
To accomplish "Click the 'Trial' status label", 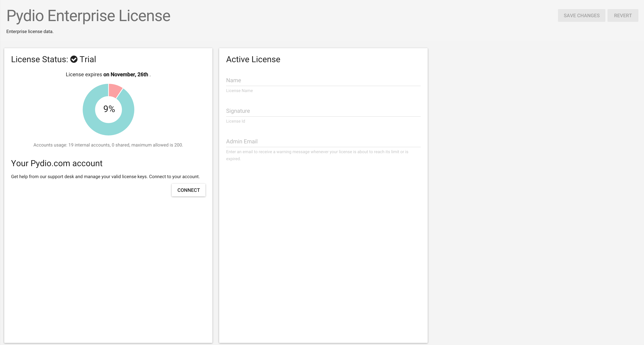I will pyautogui.click(x=88, y=59).
